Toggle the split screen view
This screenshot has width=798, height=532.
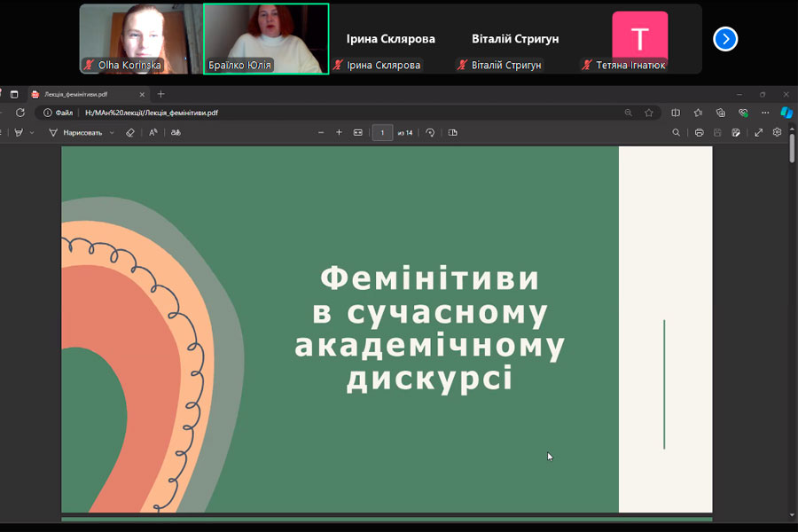click(x=676, y=113)
